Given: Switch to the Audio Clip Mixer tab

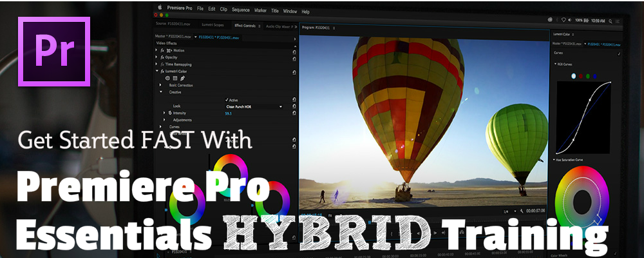Looking at the screenshot, I should 279,26.
